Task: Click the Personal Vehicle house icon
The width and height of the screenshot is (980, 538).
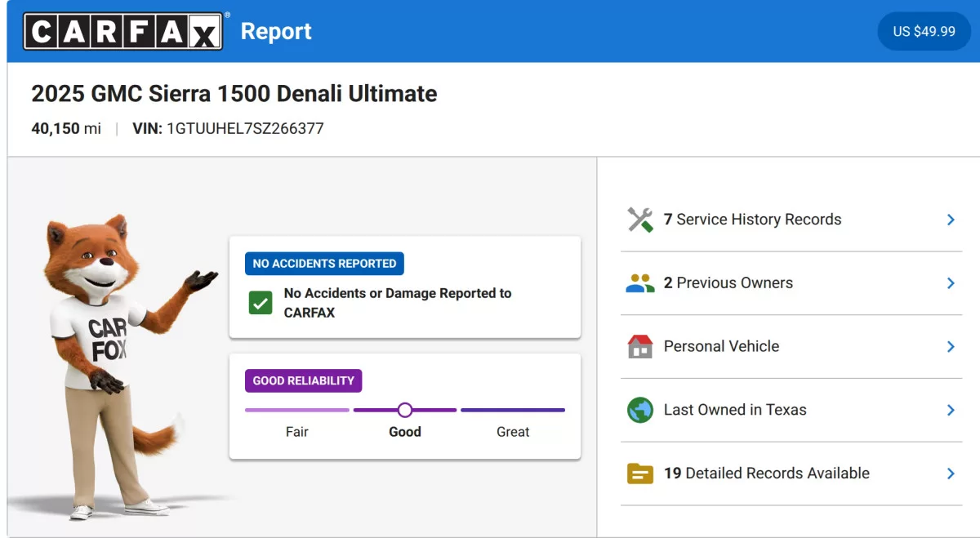Action: click(640, 346)
